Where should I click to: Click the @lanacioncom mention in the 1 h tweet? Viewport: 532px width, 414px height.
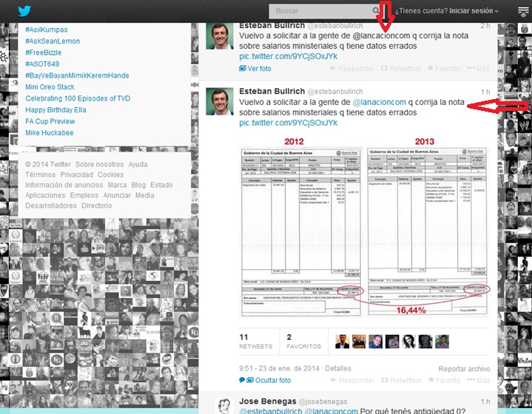click(380, 102)
